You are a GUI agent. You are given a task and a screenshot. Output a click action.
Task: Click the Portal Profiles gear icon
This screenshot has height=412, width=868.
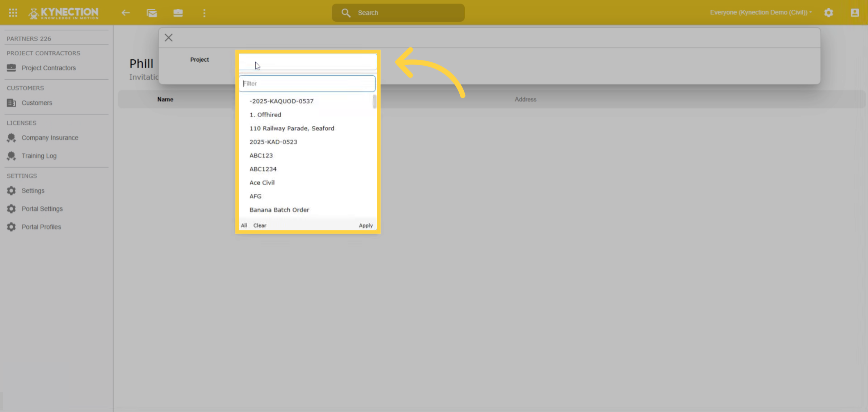(11, 227)
